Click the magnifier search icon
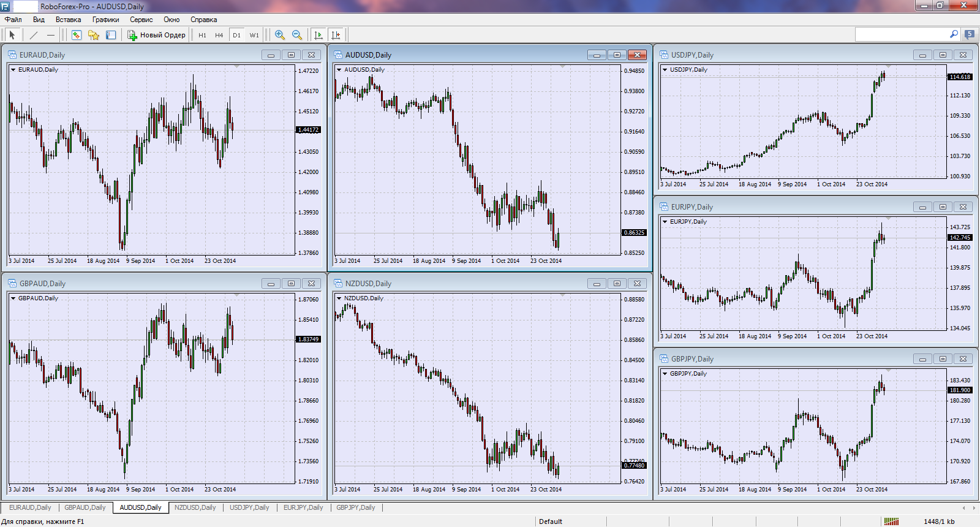 tap(954, 34)
